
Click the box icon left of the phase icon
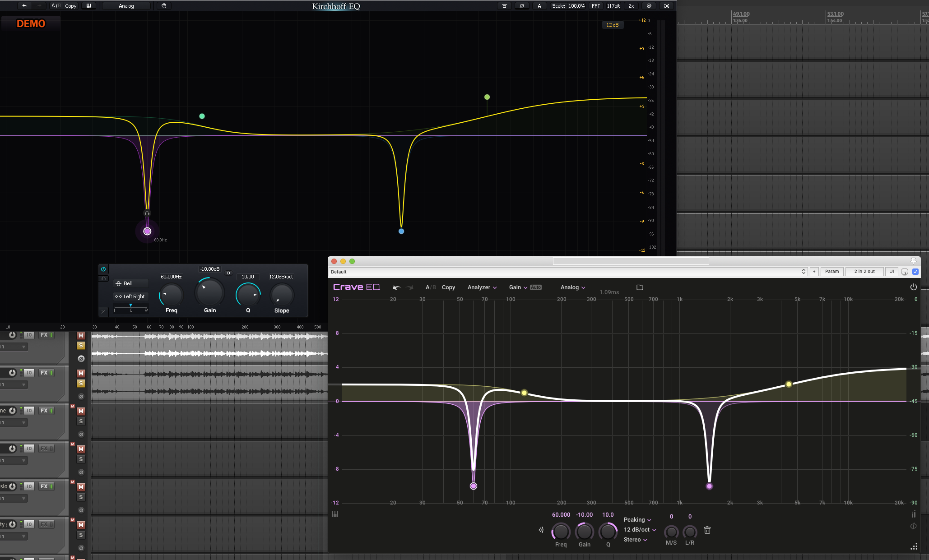[x=504, y=6]
